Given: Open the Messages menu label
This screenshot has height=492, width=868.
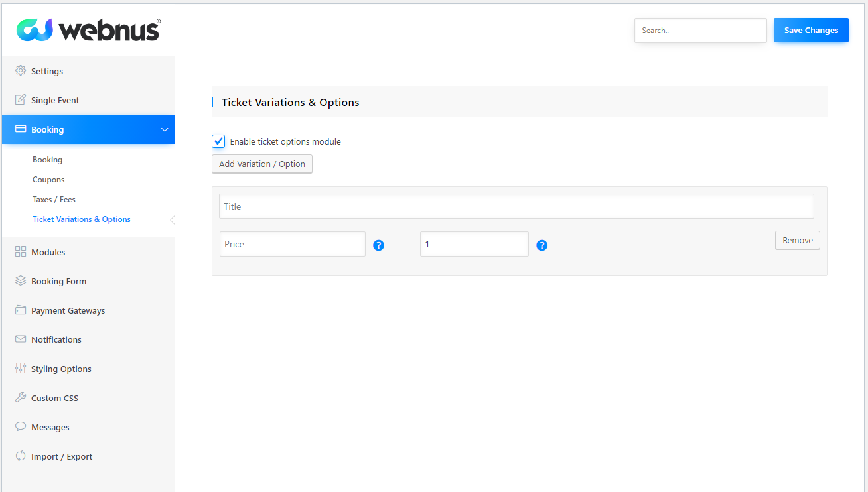Looking at the screenshot, I should click(50, 427).
